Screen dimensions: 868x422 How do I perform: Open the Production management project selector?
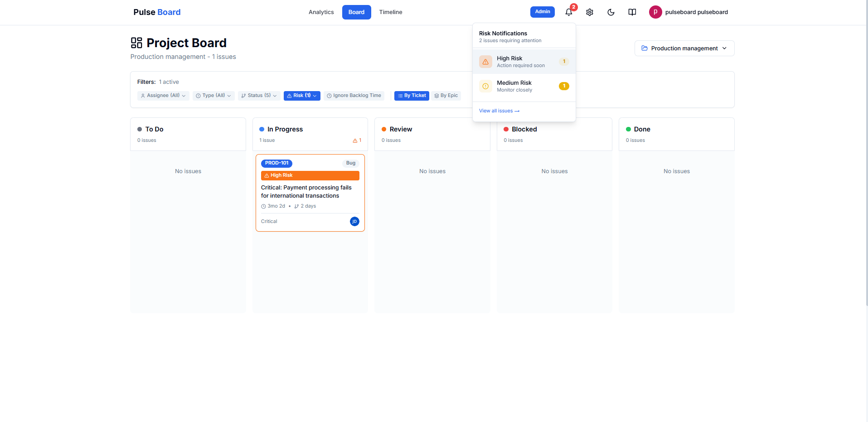pyautogui.click(x=684, y=49)
